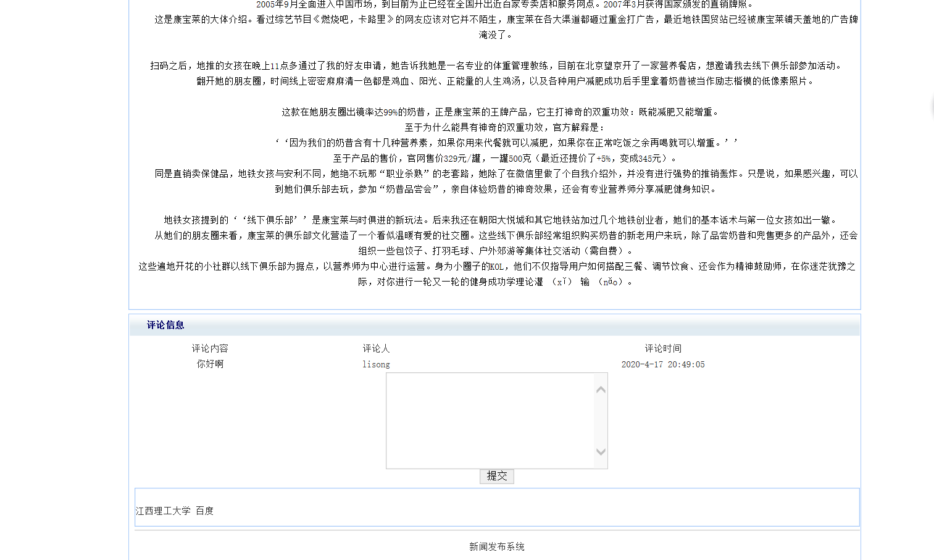Click the line beginning 地铁女孩提到的
The image size is (934, 560).
click(500, 220)
